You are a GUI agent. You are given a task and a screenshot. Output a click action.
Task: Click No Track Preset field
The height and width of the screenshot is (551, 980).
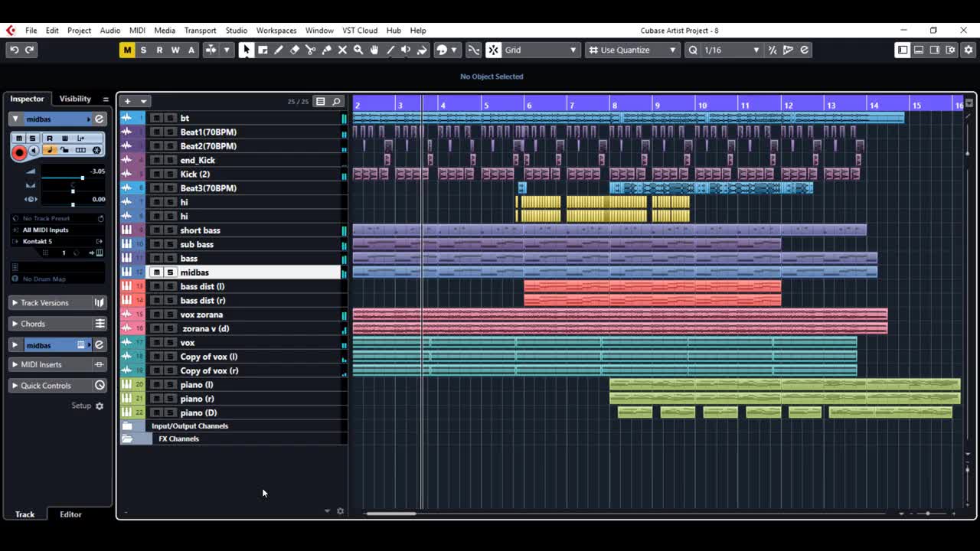pyautogui.click(x=58, y=218)
